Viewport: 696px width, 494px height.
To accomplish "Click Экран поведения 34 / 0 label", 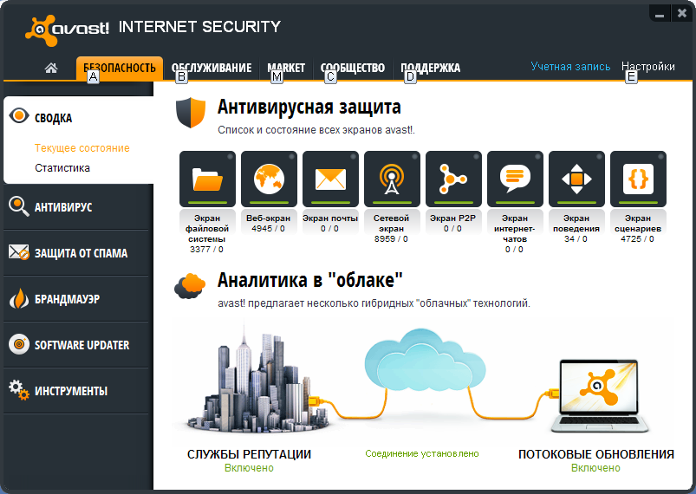I will pyautogui.click(x=576, y=229).
